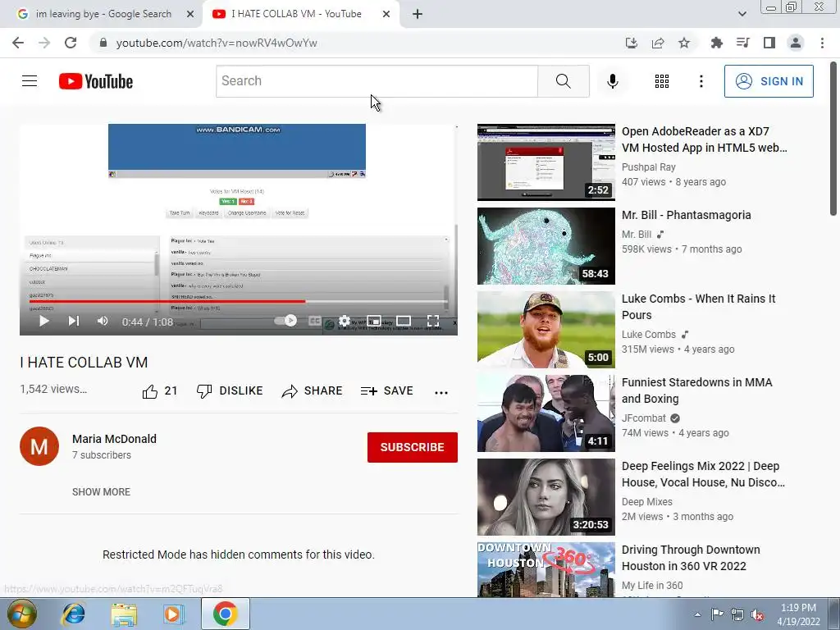Open the Mr. Bill - Phantasmagoria video title

point(687,215)
